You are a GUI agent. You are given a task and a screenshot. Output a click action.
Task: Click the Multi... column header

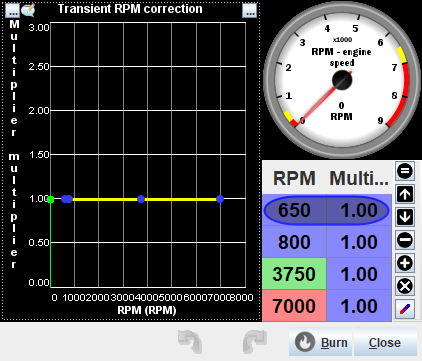359,178
